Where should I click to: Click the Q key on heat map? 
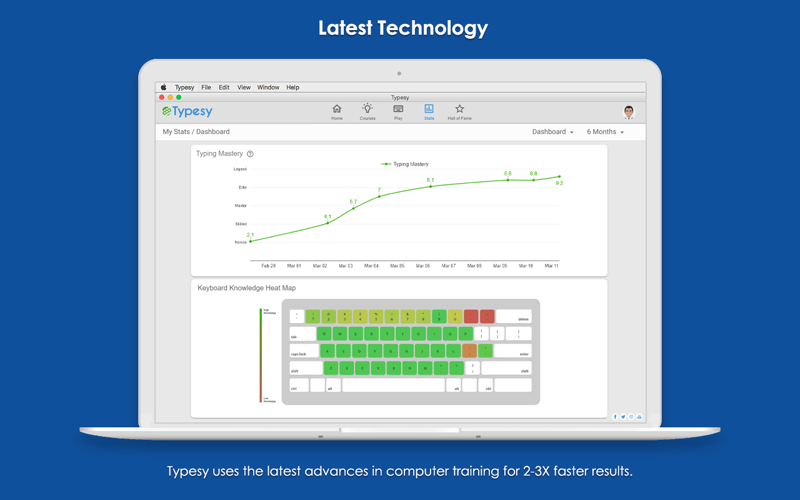[324, 334]
